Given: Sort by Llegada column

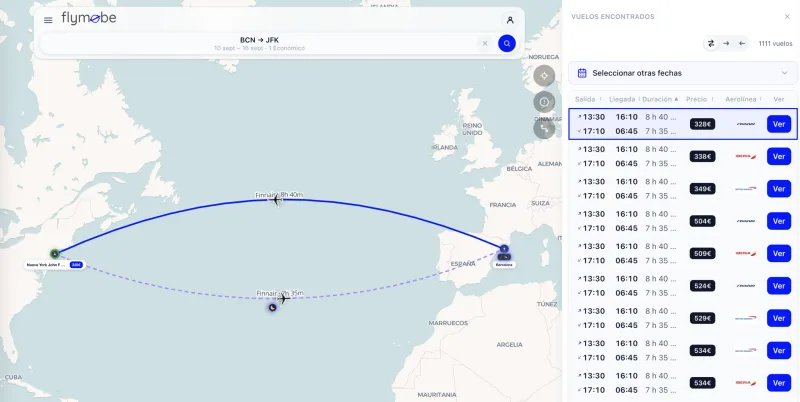Looking at the screenshot, I should 622,99.
